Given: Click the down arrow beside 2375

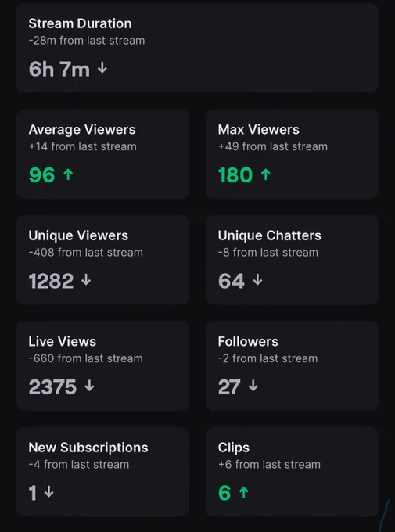Looking at the screenshot, I should coord(89,386).
